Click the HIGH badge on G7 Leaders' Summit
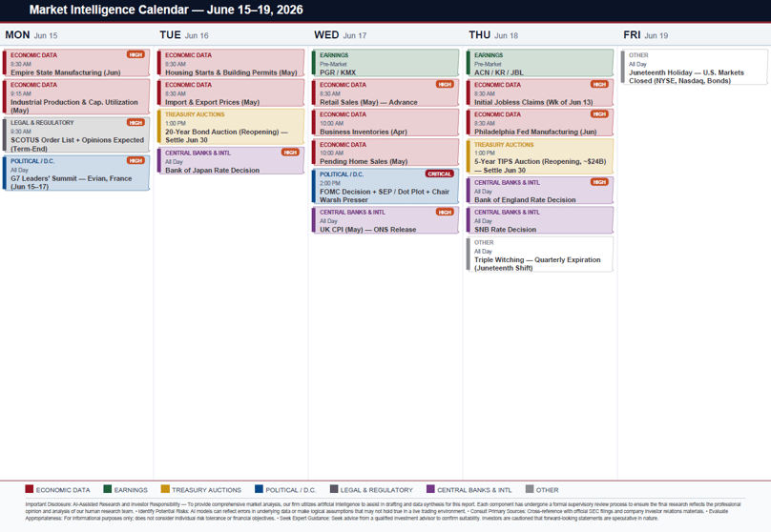 point(135,160)
